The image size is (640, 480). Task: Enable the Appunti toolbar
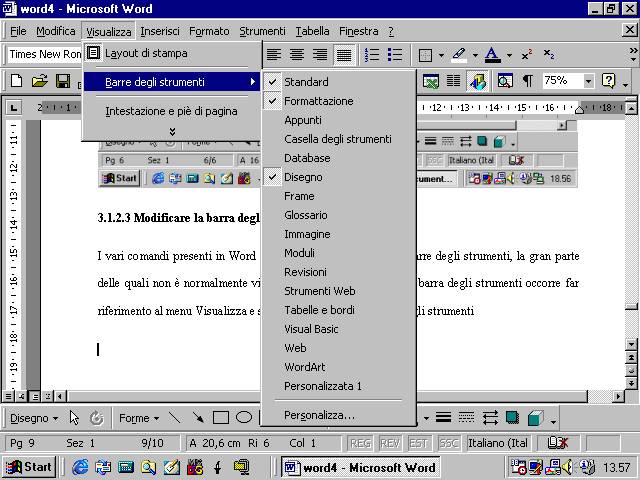pos(338,120)
